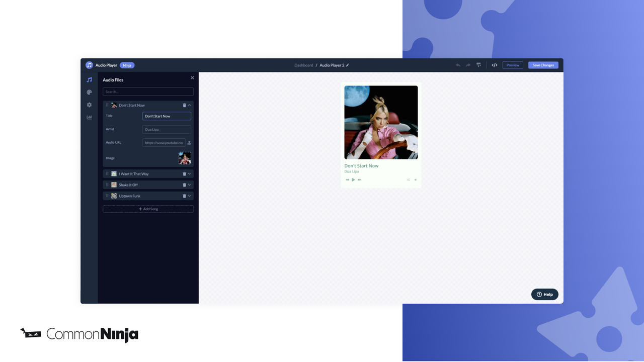
Task: Click the song Image thumbnail in editor
Action: pos(185,158)
